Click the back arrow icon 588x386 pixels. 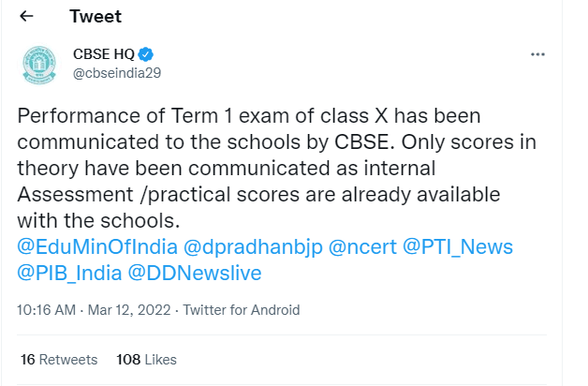26,16
